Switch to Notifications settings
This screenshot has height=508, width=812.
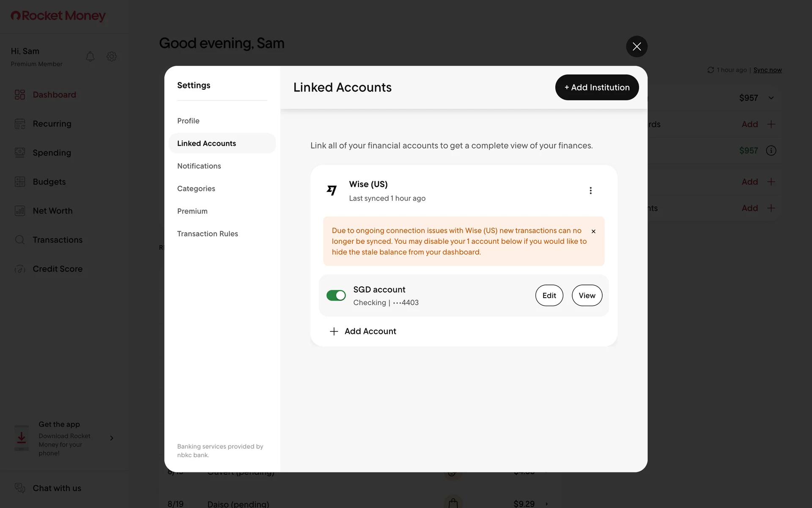pos(199,166)
